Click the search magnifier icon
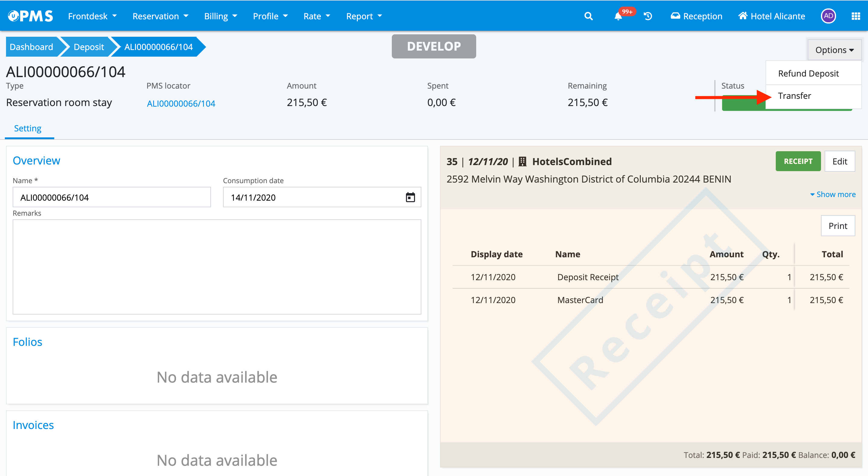The image size is (868, 476). pos(588,16)
